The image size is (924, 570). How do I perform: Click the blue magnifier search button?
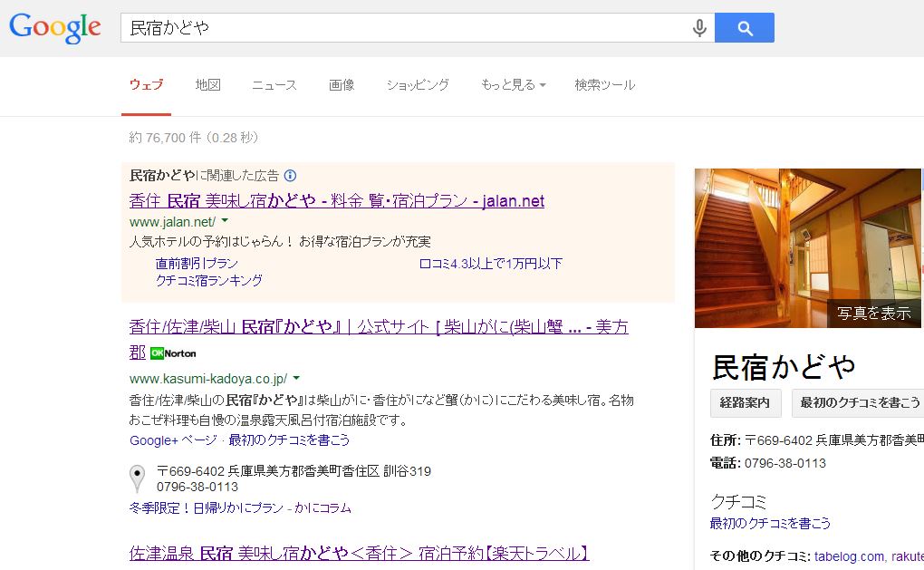745,28
